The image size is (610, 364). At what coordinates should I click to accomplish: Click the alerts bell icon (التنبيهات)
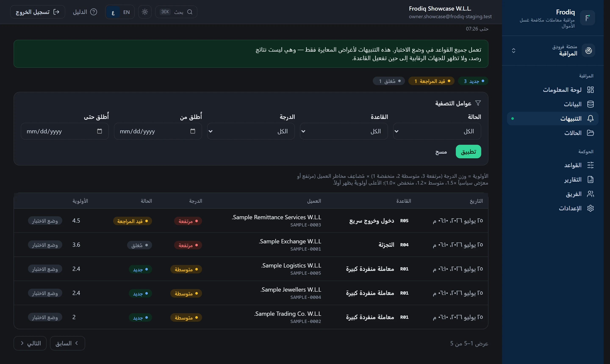tap(590, 119)
